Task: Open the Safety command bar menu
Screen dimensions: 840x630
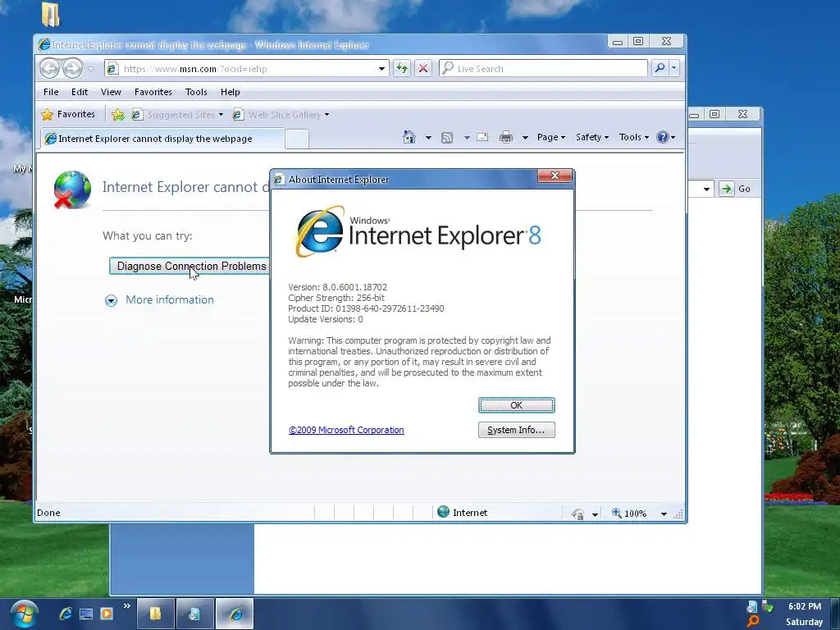Action: click(x=592, y=137)
